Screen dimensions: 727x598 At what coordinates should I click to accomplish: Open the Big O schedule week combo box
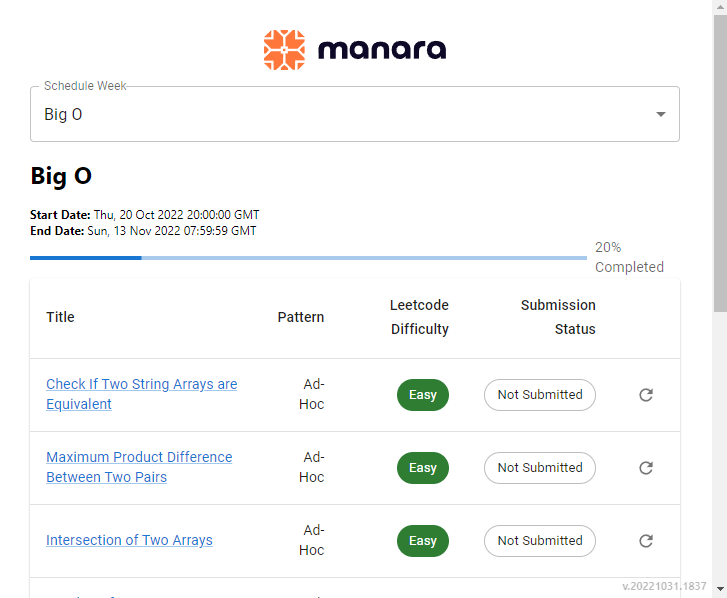coord(355,114)
